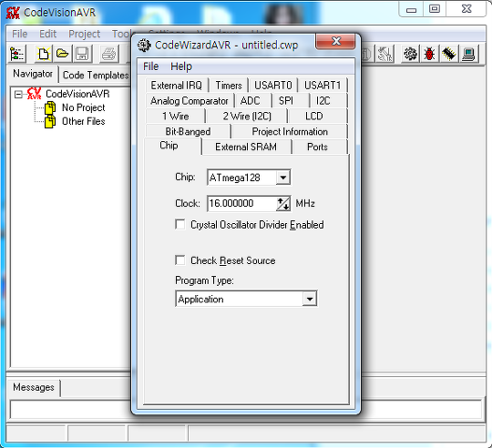Switch to the Code Templates tab
The height and width of the screenshot is (448, 492).
pos(96,76)
